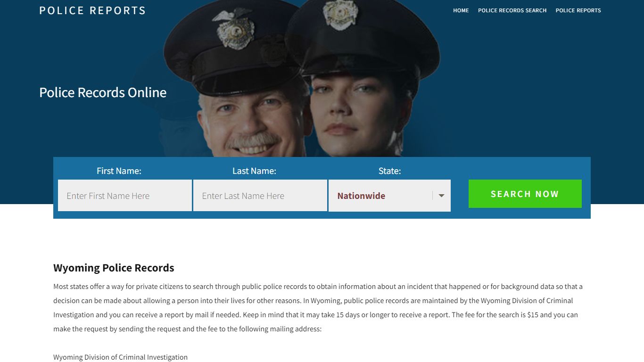The height and width of the screenshot is (362, 644).
Task: Go to the Home menu item
Action: tap(461, 10)
